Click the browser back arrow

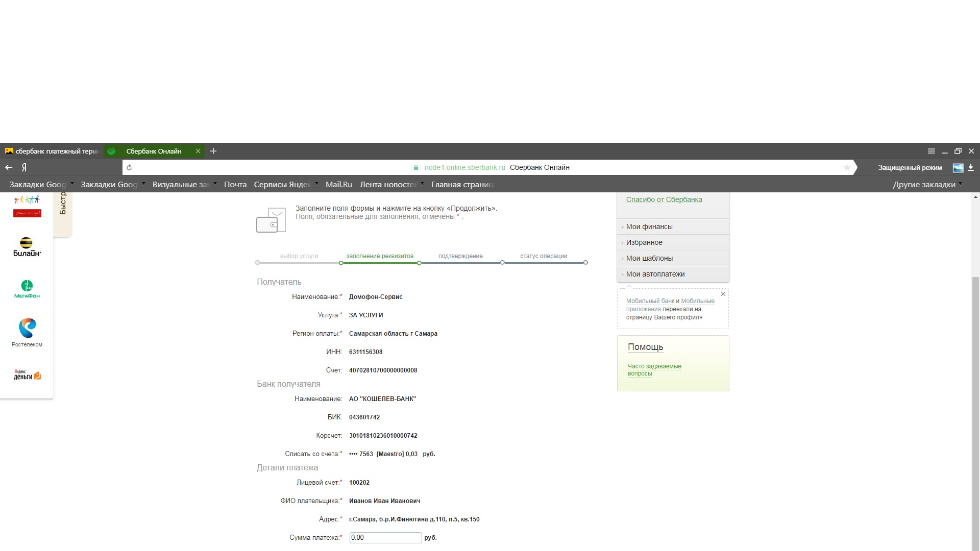pos(9,167)
